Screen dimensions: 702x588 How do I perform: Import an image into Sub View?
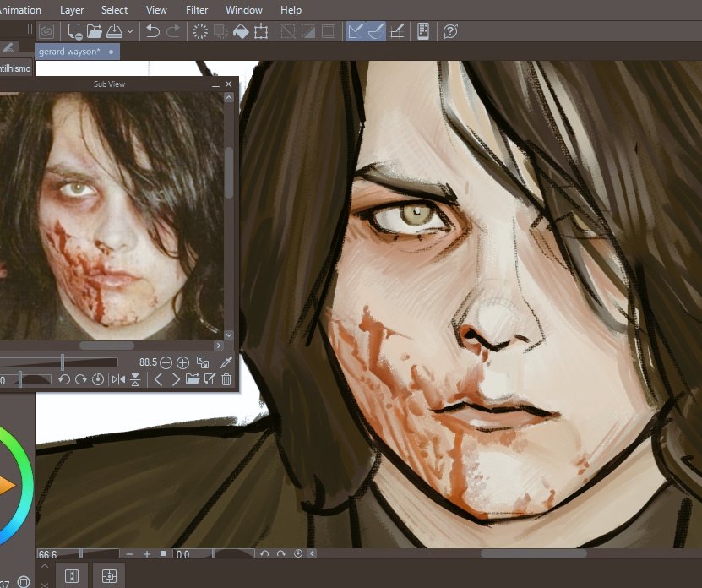[193, 380]
